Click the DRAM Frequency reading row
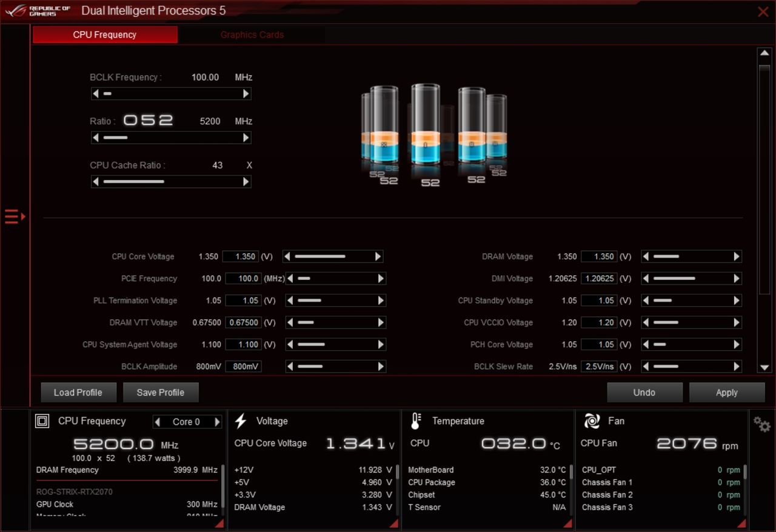 [x=127, y=470]
